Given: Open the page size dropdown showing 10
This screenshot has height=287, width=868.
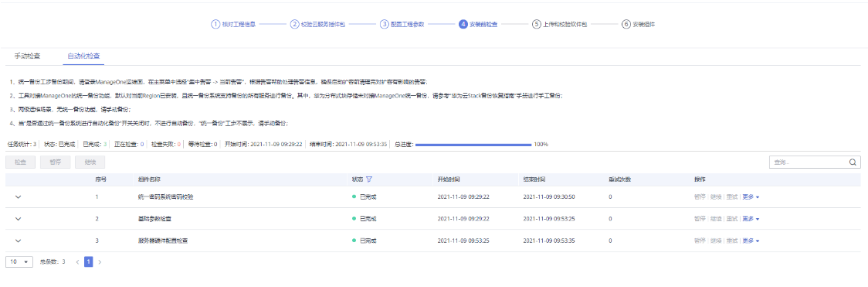Looking at the screenshot, I should pyautogui.click(x=19, y=261).
